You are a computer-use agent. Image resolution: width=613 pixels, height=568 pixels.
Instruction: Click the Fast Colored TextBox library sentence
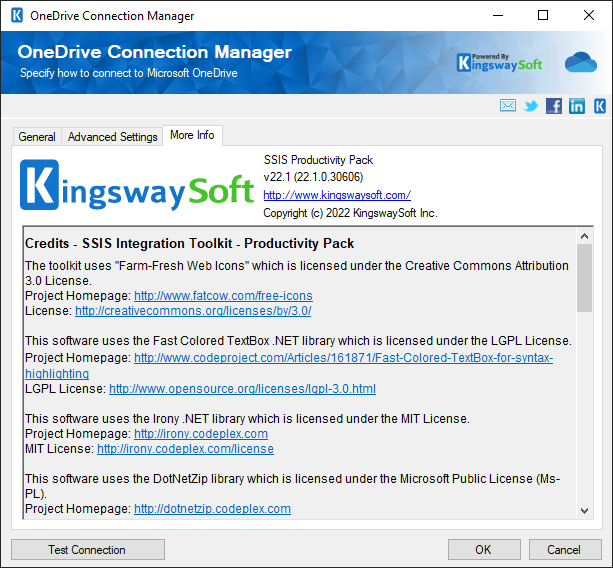(x=298, y=340)
